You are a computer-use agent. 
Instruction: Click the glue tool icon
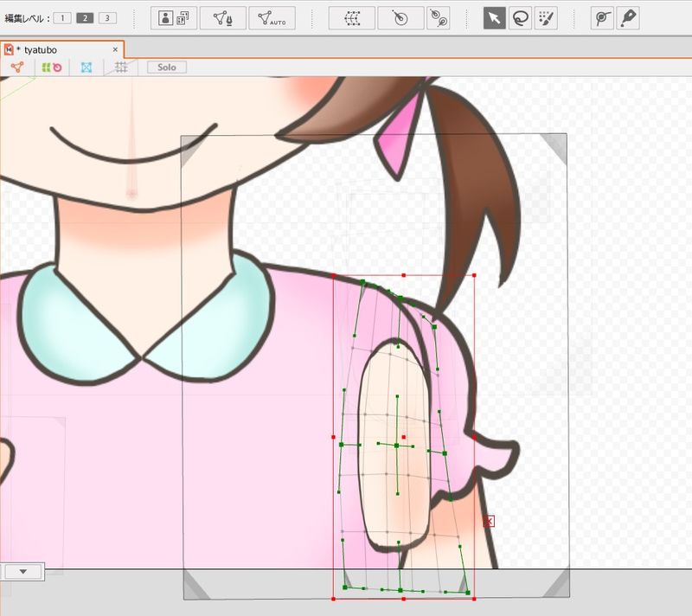[x=439, y=18]
